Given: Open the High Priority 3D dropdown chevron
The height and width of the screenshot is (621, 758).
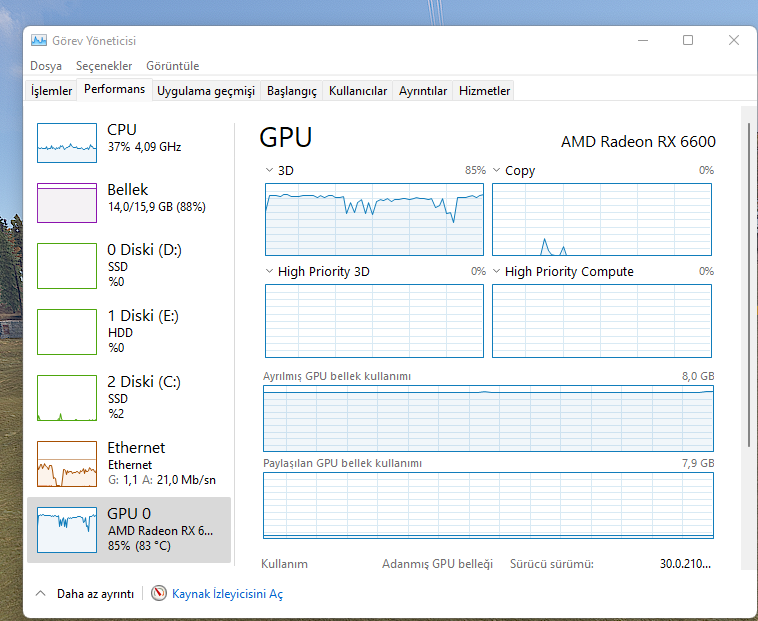Looking at the screenshot, I should pos(269,271).
